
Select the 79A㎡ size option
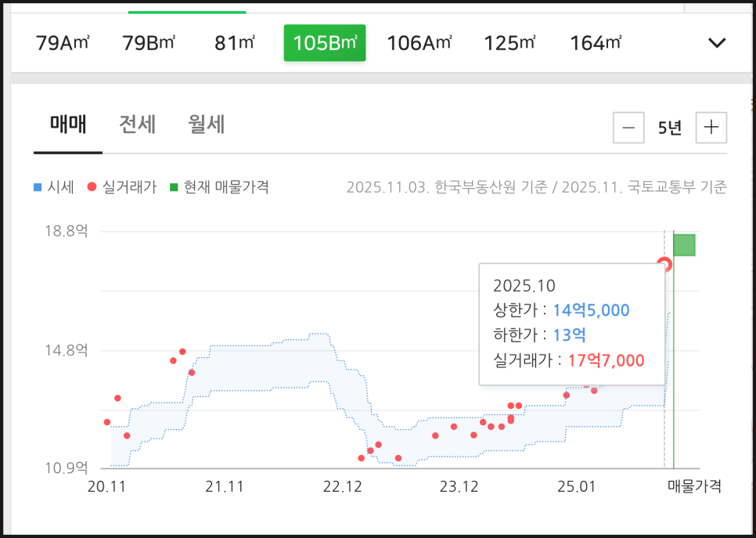tap(63, 43)
